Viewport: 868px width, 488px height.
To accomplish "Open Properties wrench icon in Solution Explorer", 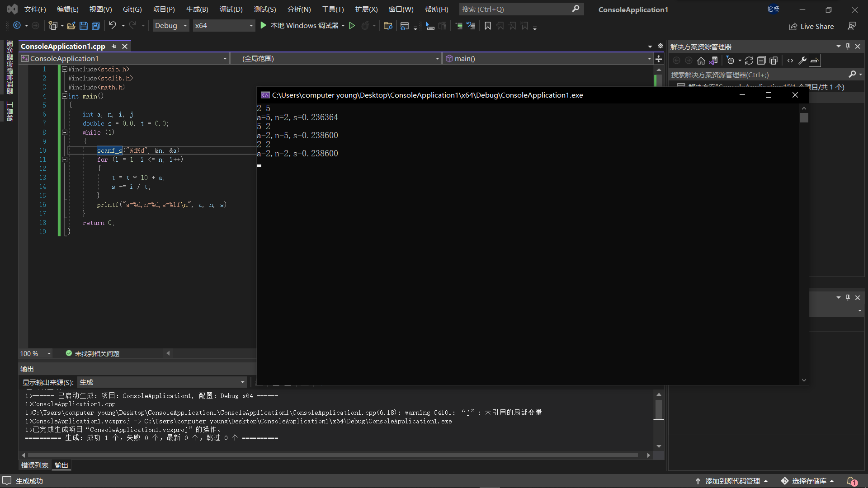I will [802, 61].
